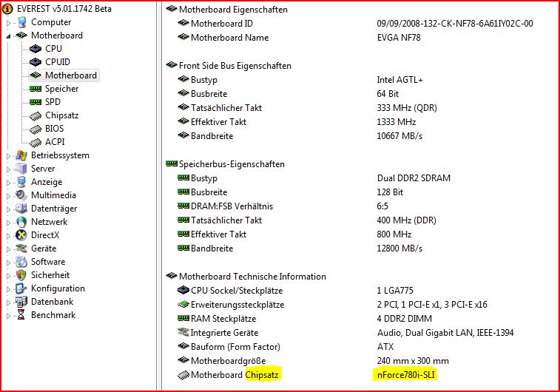This screenshot has width=560, height=392.
Task: Click the CPUID chip icon
Action: click(36, 62)
